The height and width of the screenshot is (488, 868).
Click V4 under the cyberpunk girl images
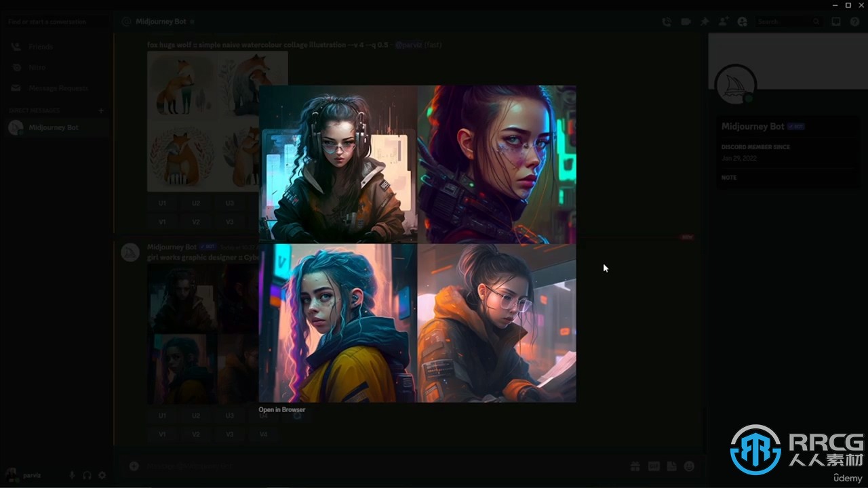point(264,434)
